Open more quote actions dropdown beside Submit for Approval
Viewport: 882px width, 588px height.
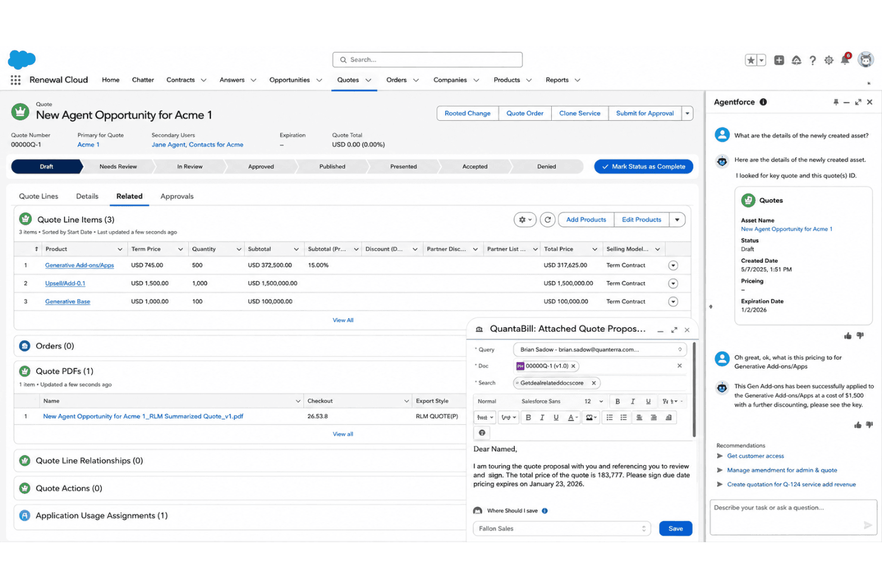(x=687, y=113)
